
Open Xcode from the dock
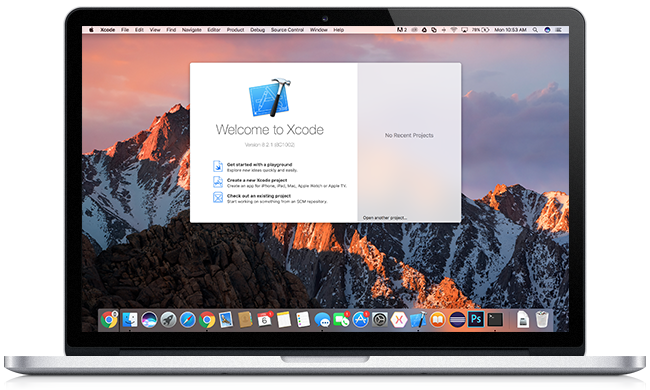pyautogui.click(x=418, y=320)
